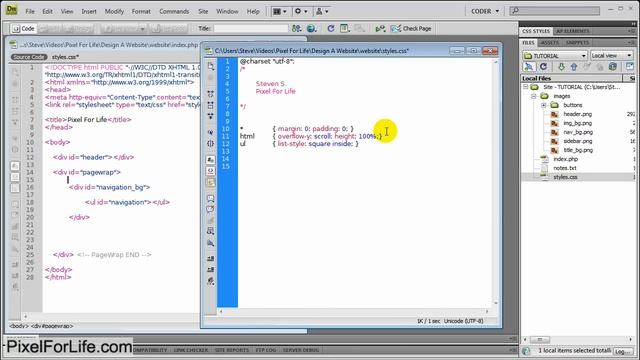Open the Site menu
640x360 pixels.
coord(203,11)
